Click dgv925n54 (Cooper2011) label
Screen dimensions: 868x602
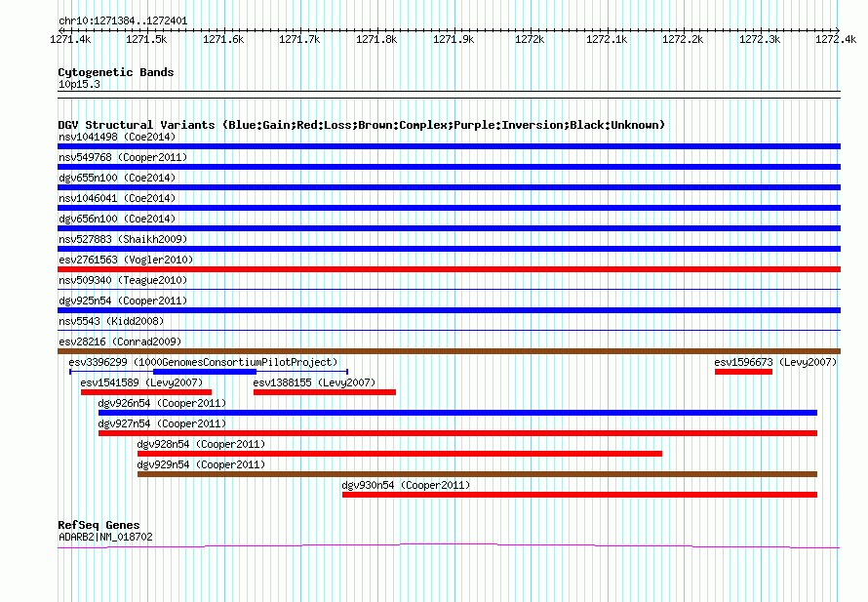(x=123, y=301)
